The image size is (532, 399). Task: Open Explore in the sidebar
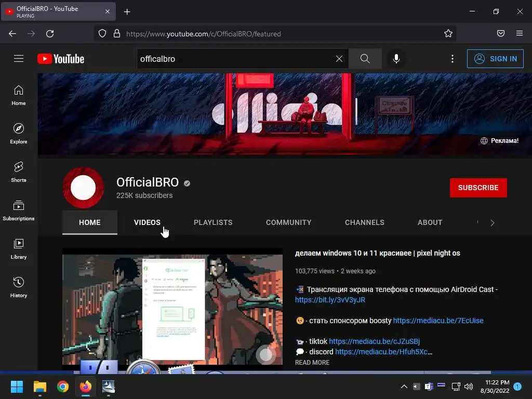[x=19, y=134]
